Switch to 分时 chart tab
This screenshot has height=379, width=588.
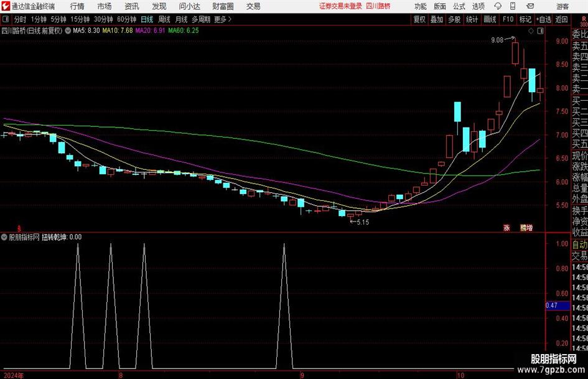(21, 19)
